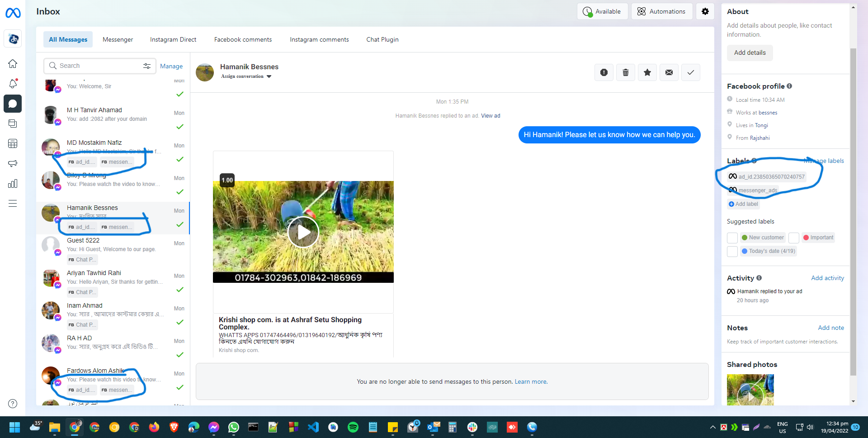Open search filter options icon
The height and width of the screenshot is (438, 868).
pos(147,66)
